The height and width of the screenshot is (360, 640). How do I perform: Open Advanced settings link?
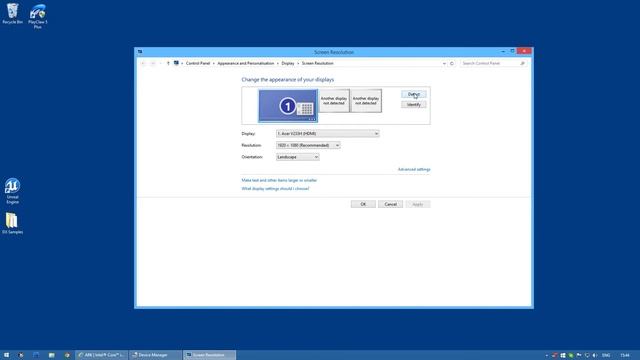[x=414, y=169]
